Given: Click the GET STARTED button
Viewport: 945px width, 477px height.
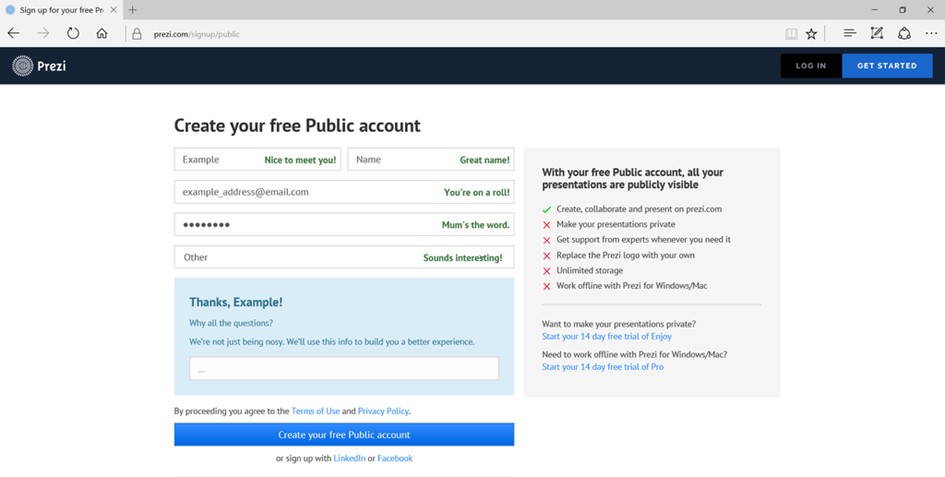Looking at the screenshot, I should pos(887,66).
